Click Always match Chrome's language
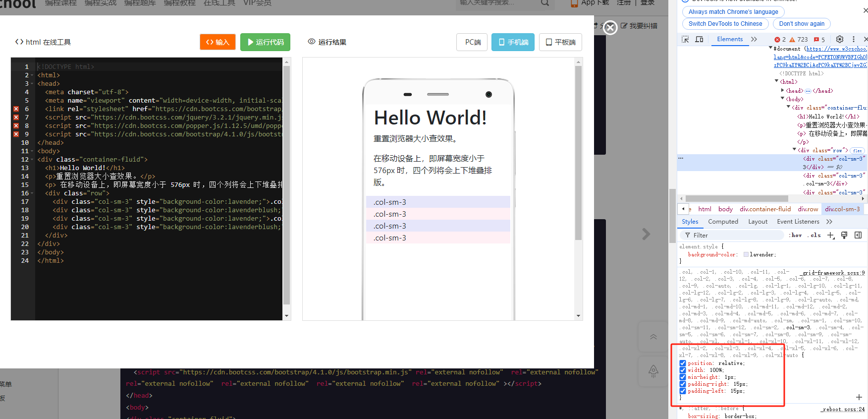The image size is (868, 419). coord(733,12)
